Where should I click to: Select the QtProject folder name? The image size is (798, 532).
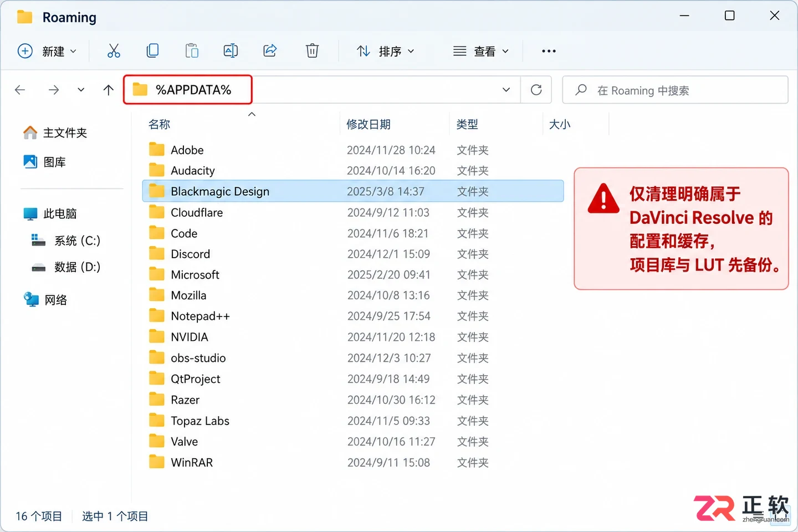196,379
